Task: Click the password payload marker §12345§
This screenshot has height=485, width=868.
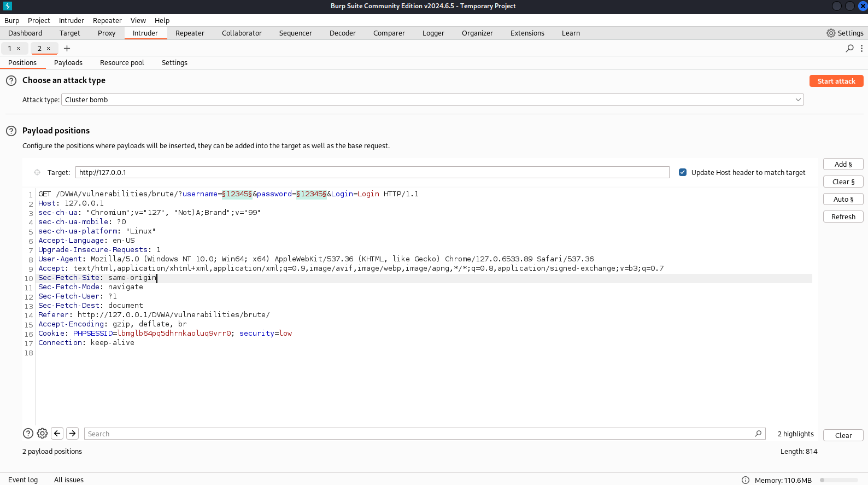Action: click(x=311, y=194)
